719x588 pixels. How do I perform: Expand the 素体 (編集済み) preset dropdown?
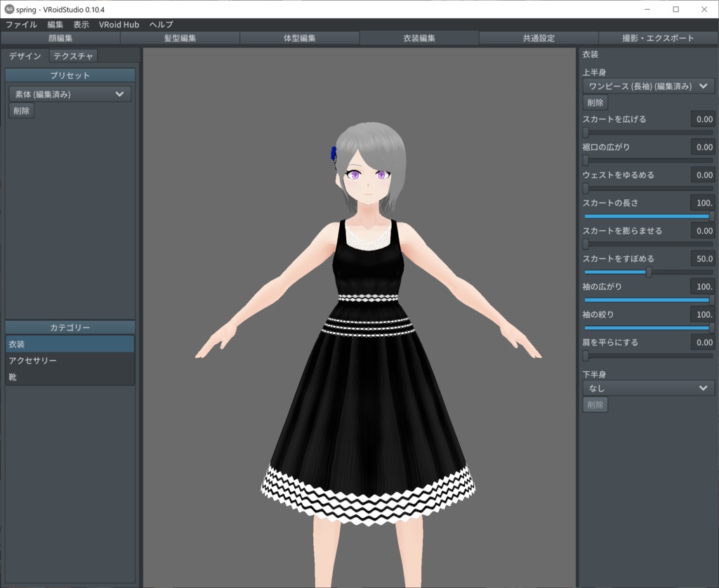(69, 94)
